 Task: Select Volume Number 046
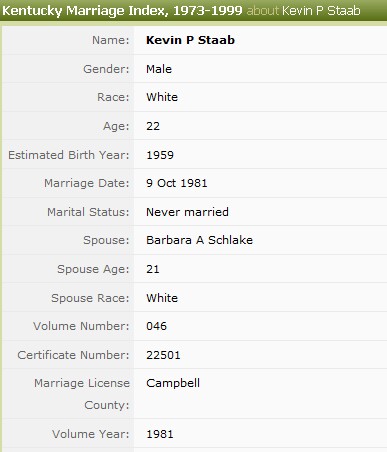(156, 326)
